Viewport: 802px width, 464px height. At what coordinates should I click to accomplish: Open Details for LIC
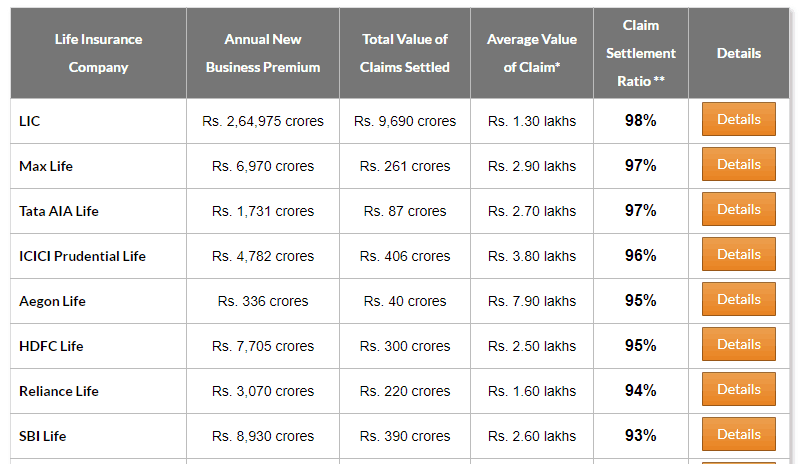point(739,119)
